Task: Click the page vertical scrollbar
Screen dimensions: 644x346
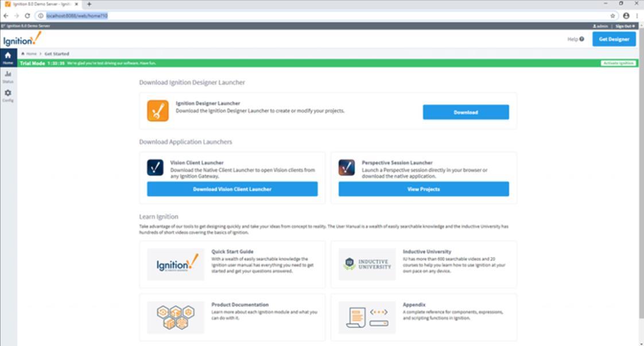Action: (641, 172)
